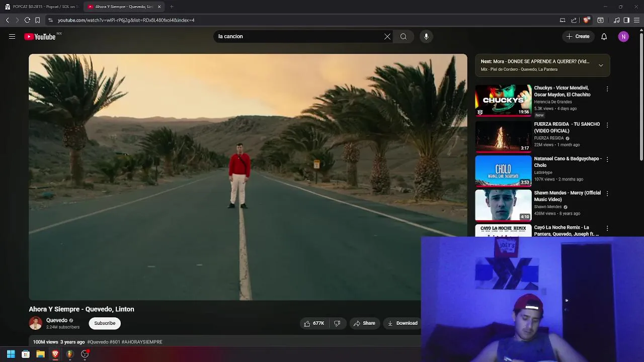Image resolution: width=644 pixels, height=362 pixels.
Task: Open OBS Studio from the taskbar
Action: pyautogui.click(x=85, y=354)
